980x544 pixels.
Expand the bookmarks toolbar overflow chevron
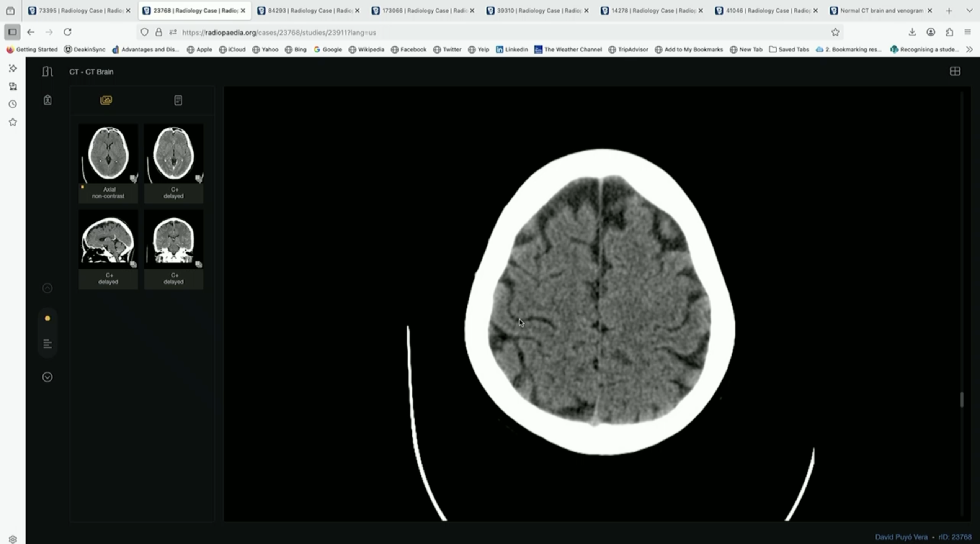point(969,49)
